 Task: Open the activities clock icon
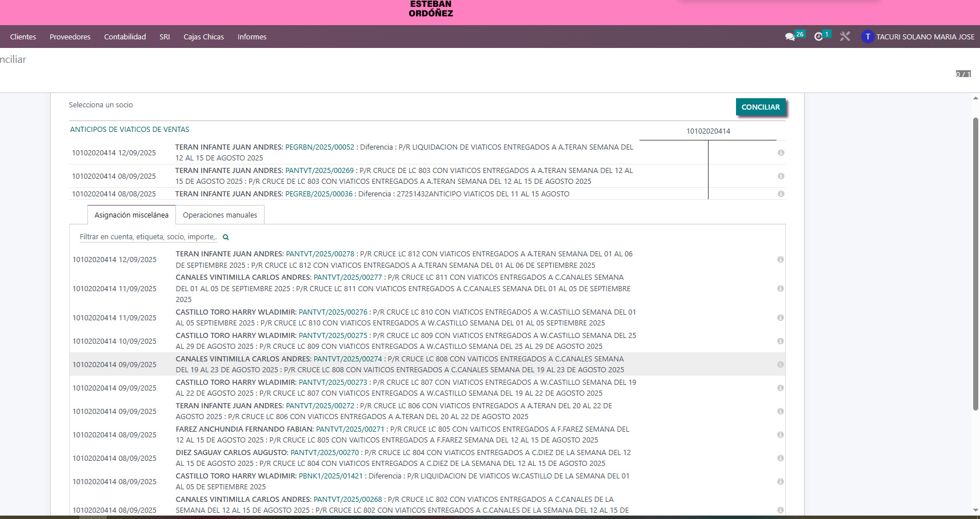818,37
